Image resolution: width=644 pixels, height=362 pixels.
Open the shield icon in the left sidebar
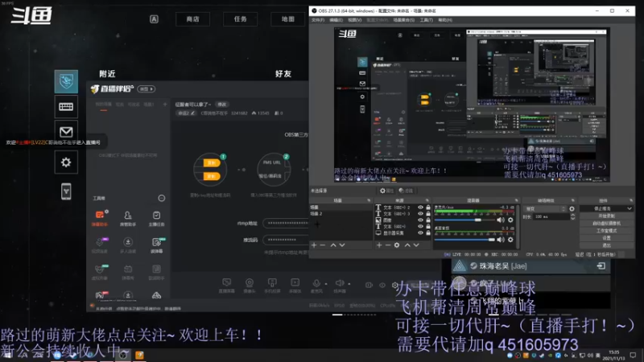(66, 81)
